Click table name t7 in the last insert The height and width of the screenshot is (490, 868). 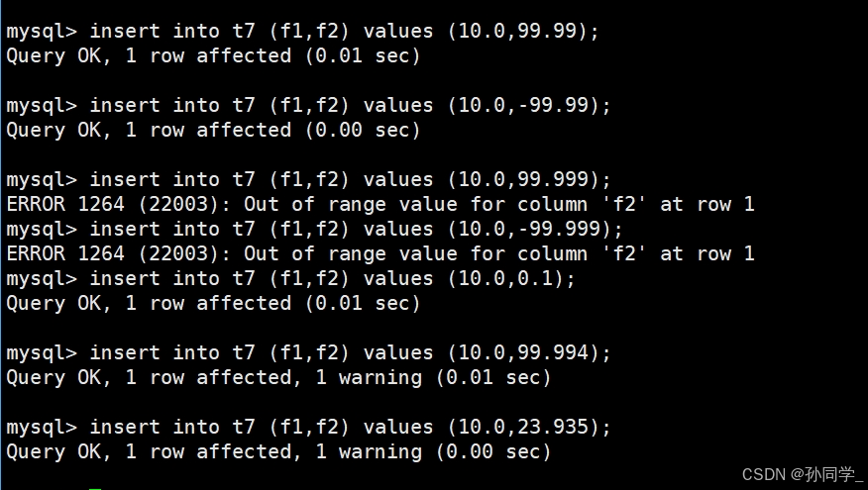(244, 427)
